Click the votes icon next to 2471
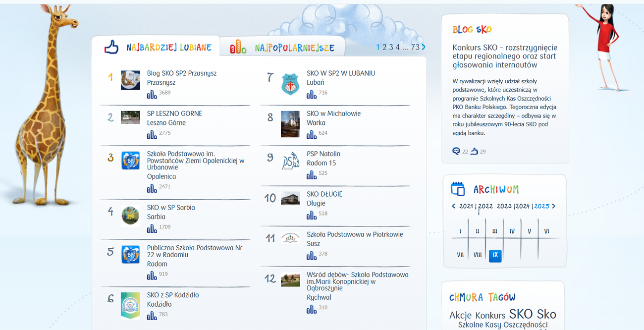The height and width of the screenshot is (330, 644). pyautogui.click(x=152, y=188)
